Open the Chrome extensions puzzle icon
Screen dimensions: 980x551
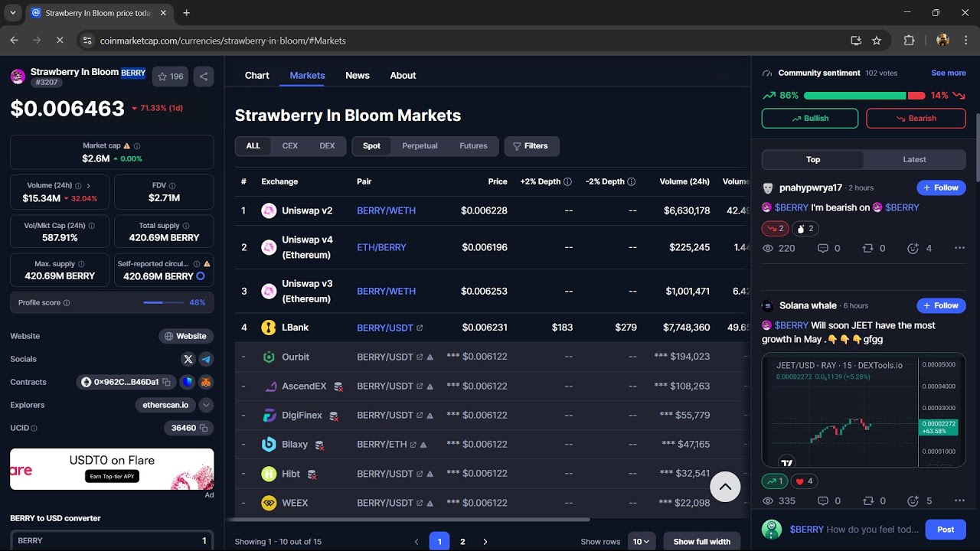pyautogui.click(x=909, y=41)
